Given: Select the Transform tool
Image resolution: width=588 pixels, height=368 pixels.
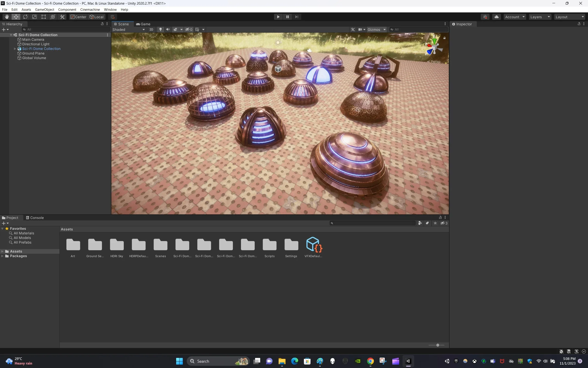Looking at the screenshot, I should coord(53,17).
